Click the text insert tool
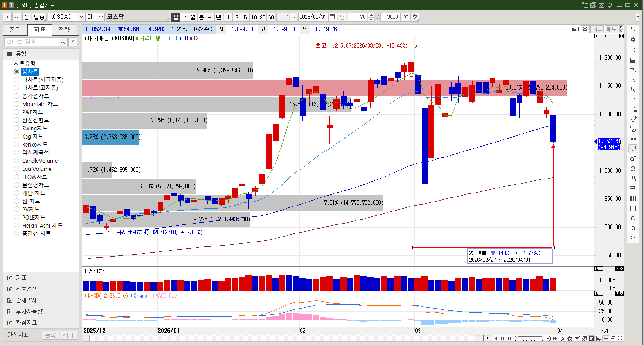The width and height of the screenshot is (644, 345). (633, 120)
